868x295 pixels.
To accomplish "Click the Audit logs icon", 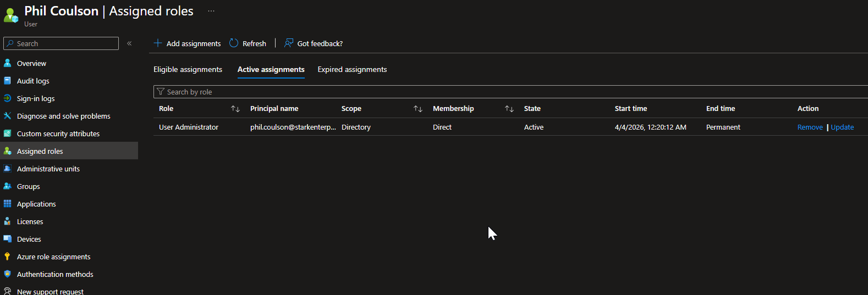I will click(7, 81).
